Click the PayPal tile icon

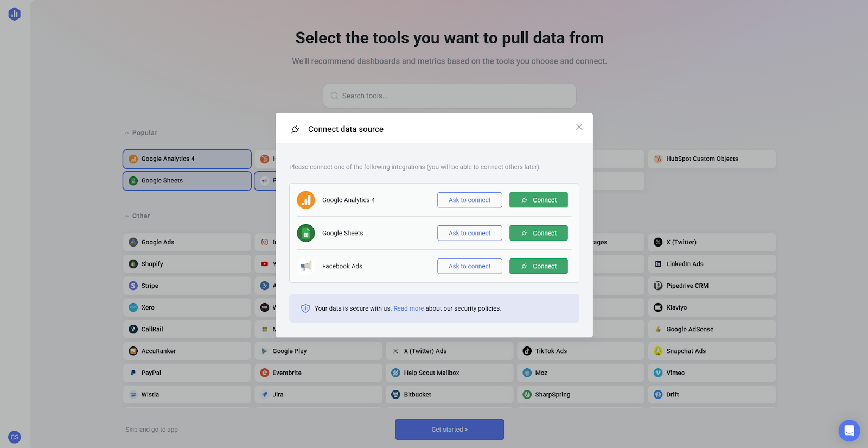pos(133,373)
